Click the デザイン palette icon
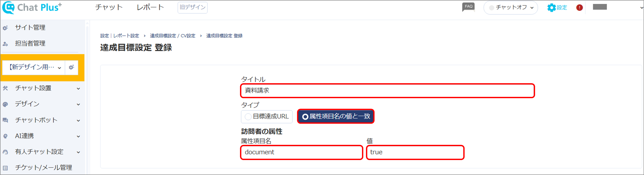Screen dimensions: 644x175 (x=5, y=104)
